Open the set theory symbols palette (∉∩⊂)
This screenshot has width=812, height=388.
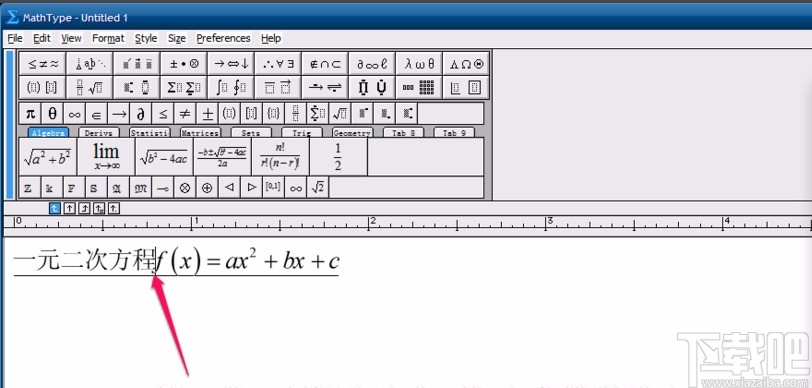(325, 64)
